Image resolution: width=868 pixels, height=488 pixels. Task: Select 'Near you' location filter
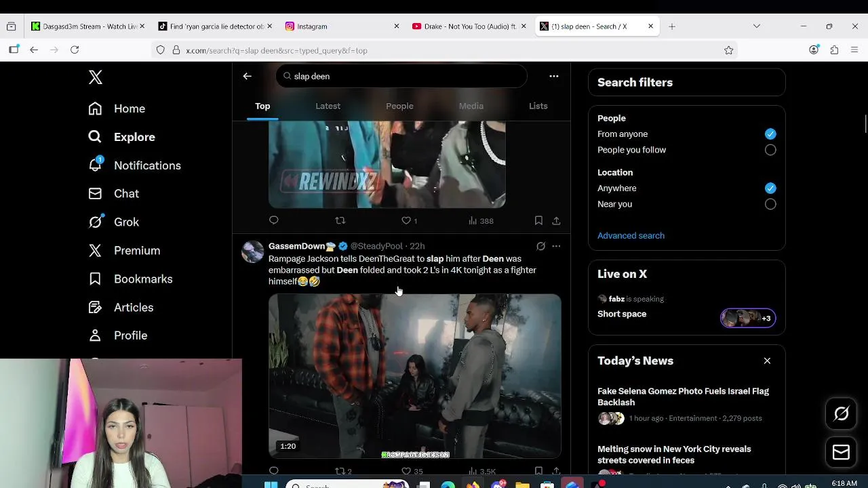click(770, 204)
